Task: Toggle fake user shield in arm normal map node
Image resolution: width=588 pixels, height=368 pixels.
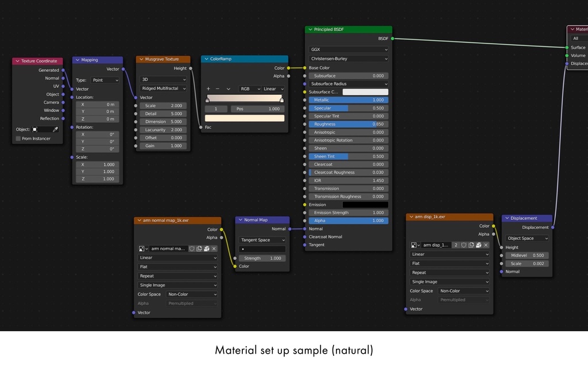Action: (192, 248)
